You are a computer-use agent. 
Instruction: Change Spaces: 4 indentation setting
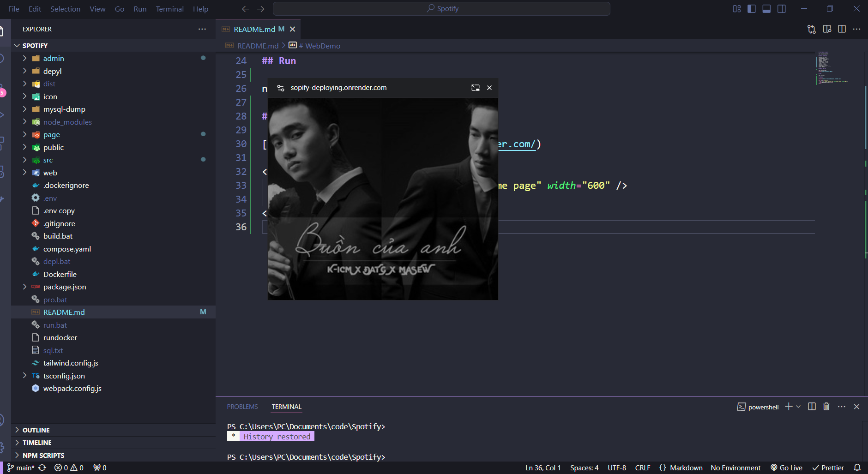coord(584,468)
